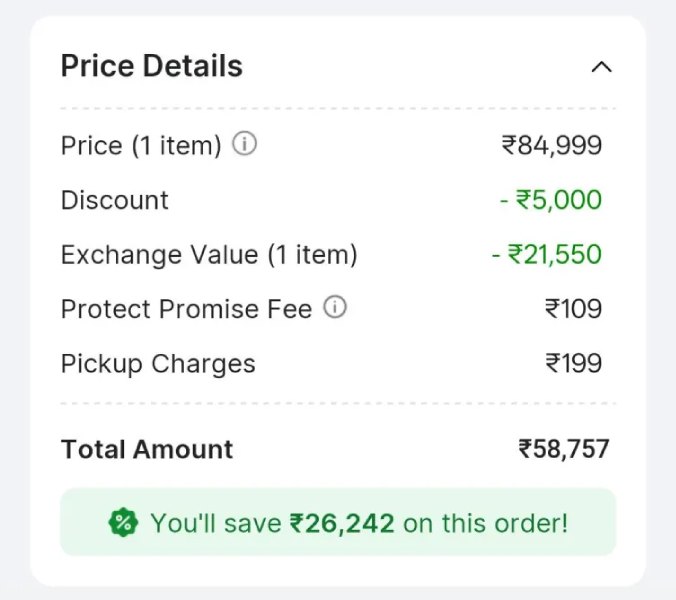Select the -₹21,550 exchange amount

[547, 255]
